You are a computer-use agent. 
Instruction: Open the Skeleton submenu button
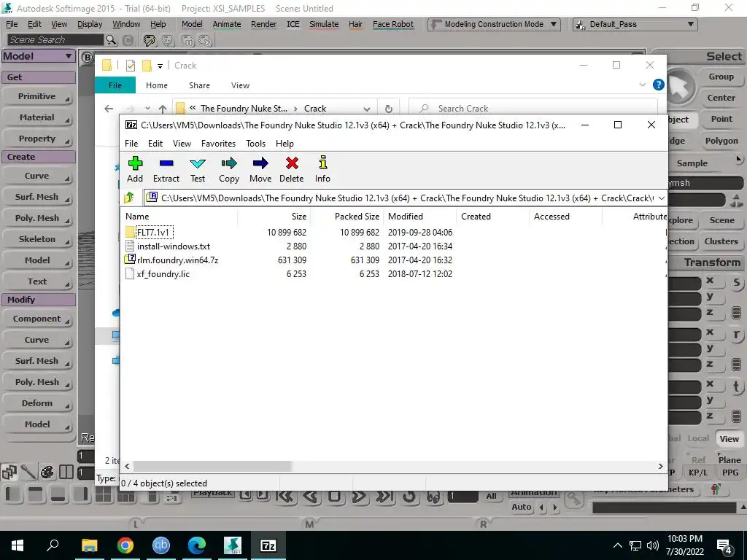click(38, 239)
